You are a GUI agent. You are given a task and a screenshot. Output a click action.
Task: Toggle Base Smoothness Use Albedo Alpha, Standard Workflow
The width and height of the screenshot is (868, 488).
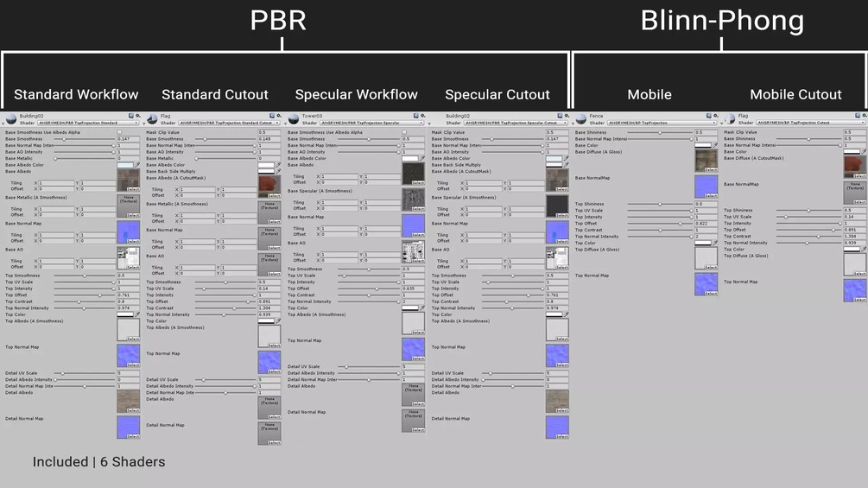pyautogui.click(x=119, y=133)
